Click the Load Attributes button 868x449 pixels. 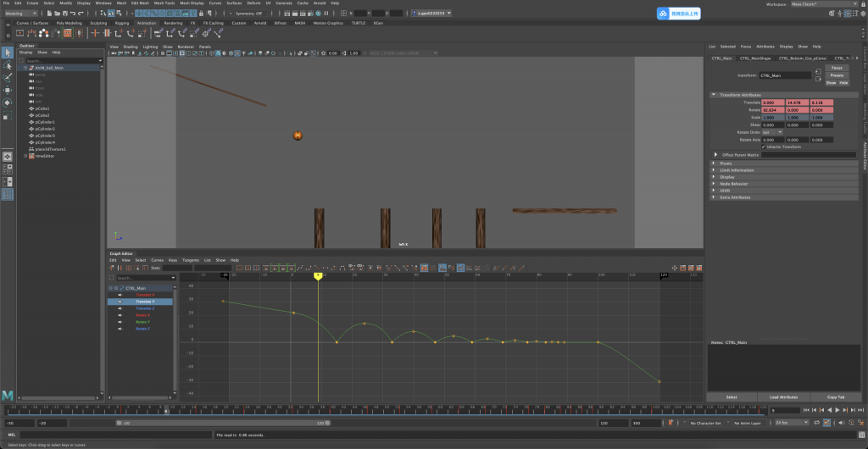point(783,396)
